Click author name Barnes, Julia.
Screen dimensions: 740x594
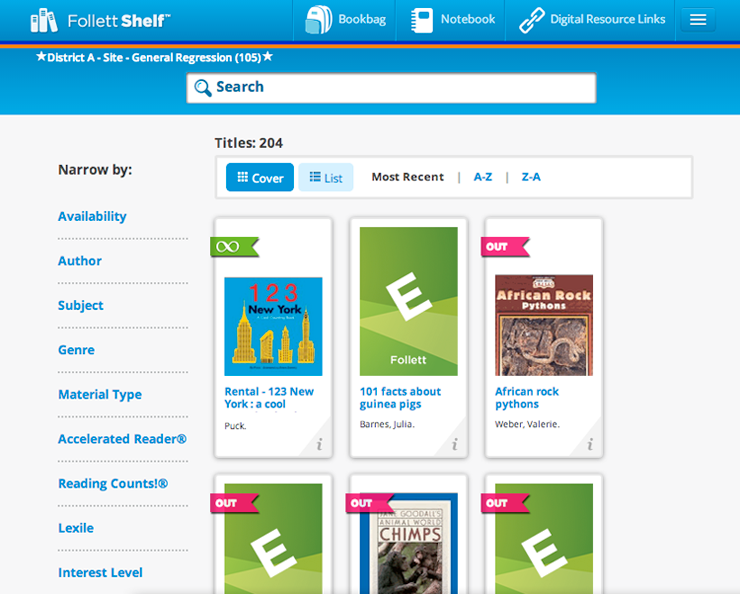coord(387,424)
